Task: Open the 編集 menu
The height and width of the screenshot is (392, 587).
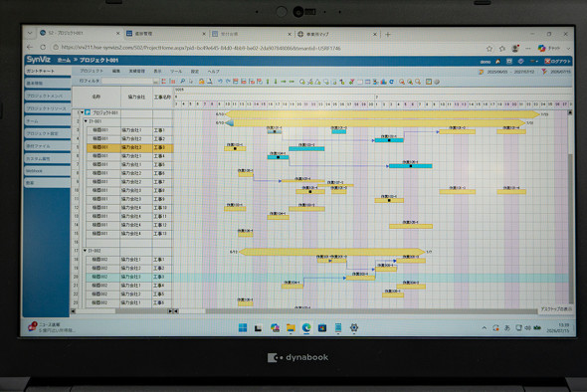Action: tap(116, 71)
